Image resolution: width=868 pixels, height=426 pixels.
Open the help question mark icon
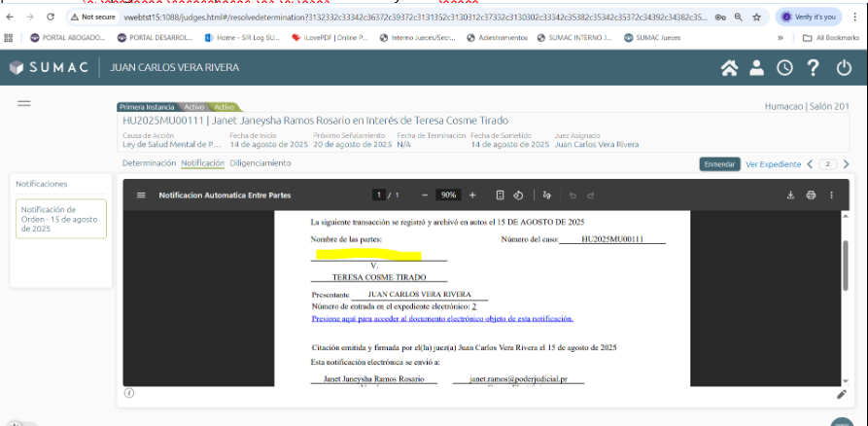(x=814, y=68)
